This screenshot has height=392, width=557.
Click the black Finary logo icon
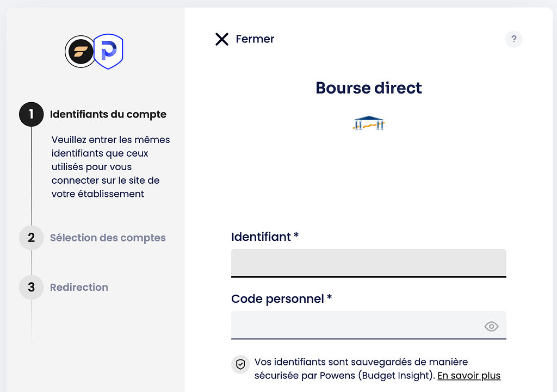click(80, 52)
